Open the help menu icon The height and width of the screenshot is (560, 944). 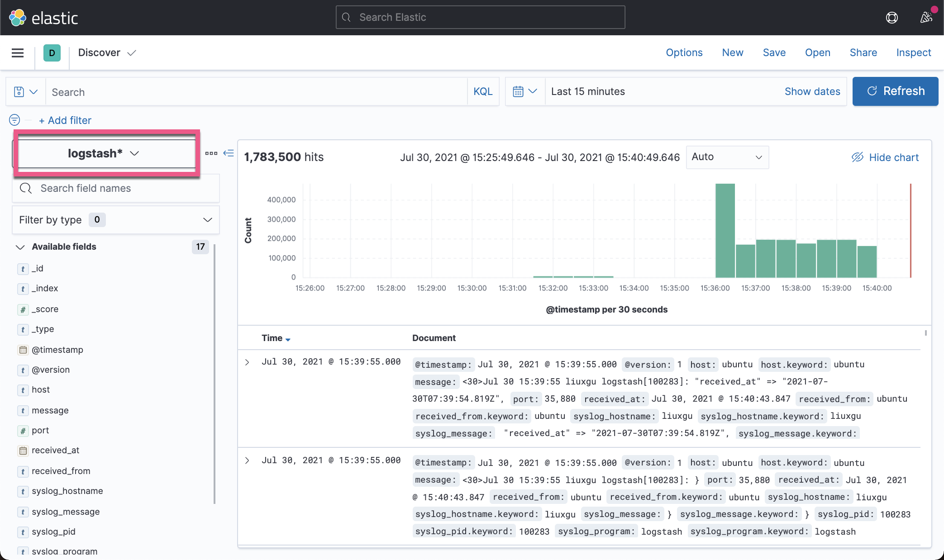892,17
